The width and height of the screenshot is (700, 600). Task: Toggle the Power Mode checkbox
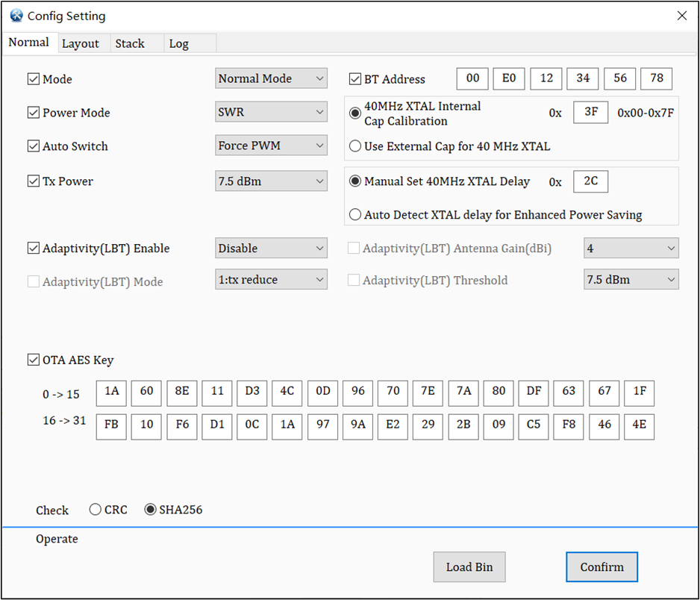tap(33, 113)
